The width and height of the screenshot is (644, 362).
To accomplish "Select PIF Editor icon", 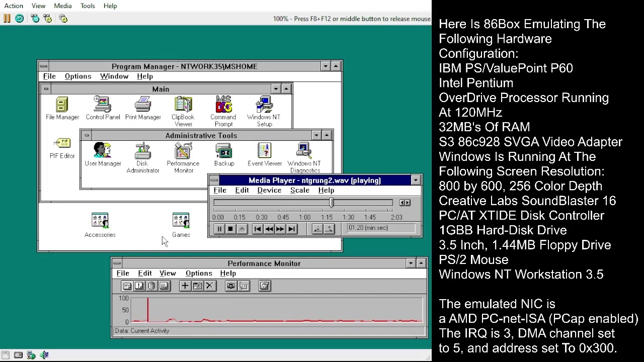I will tap(62, 148).
